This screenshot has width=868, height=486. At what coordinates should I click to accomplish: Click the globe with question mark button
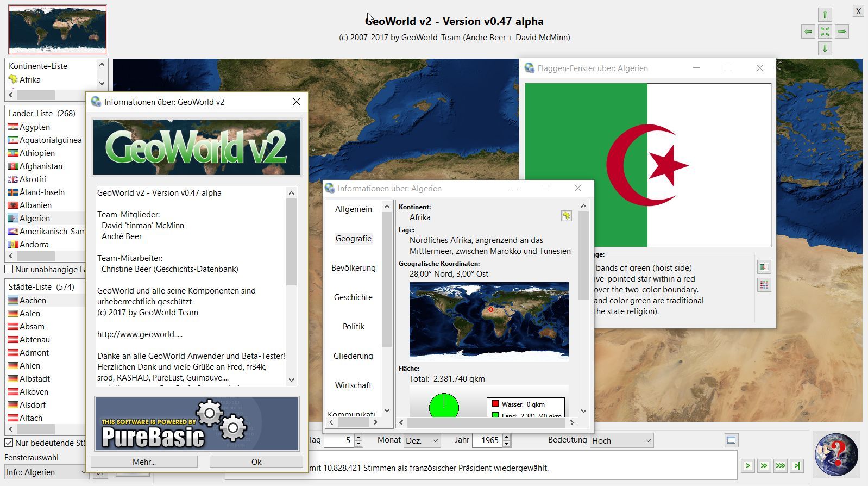[836, 454]
